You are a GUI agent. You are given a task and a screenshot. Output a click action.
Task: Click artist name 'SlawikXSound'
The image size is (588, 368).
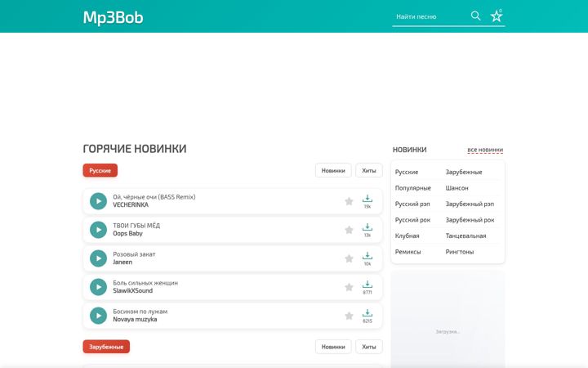(133, 290)
